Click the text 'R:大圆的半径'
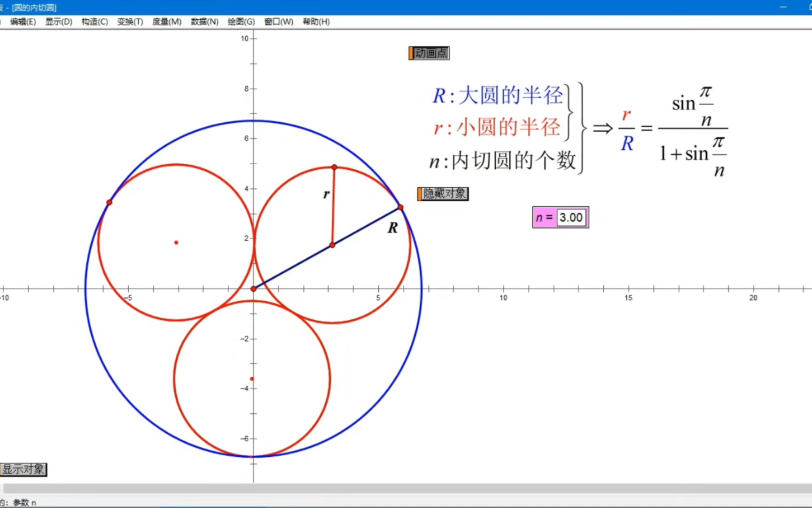 pyautogui.click(x=498, y=95)
